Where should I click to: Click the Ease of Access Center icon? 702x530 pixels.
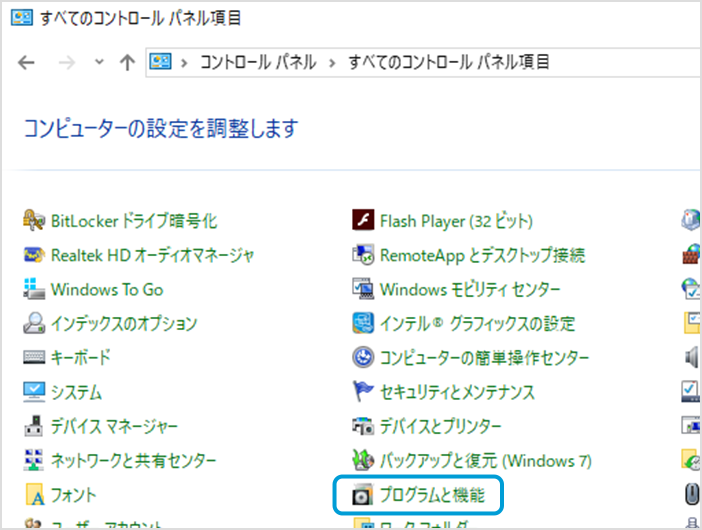coord(363,357)
